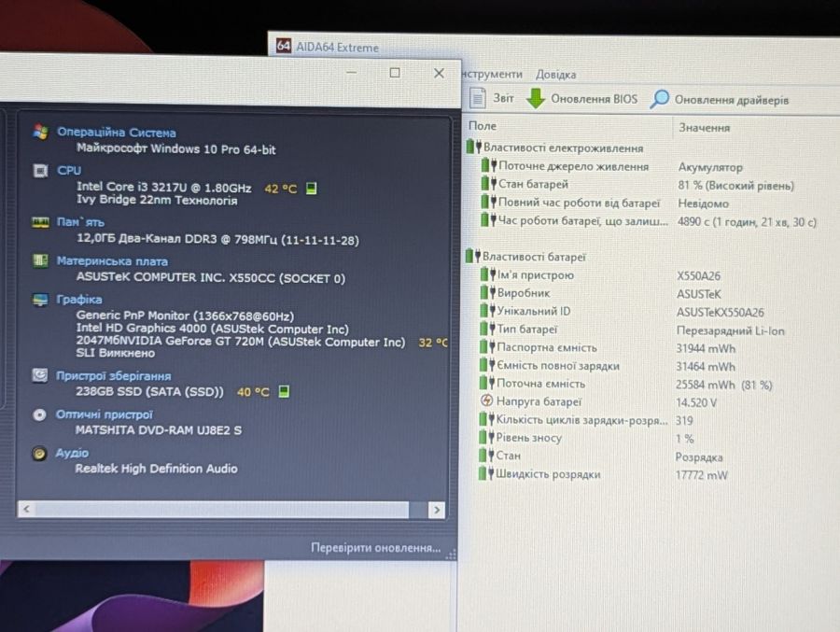Click the memory module icon next to Пам'ять
The height and width of the screenshot is (632, 840).
(x=40, y=222)
